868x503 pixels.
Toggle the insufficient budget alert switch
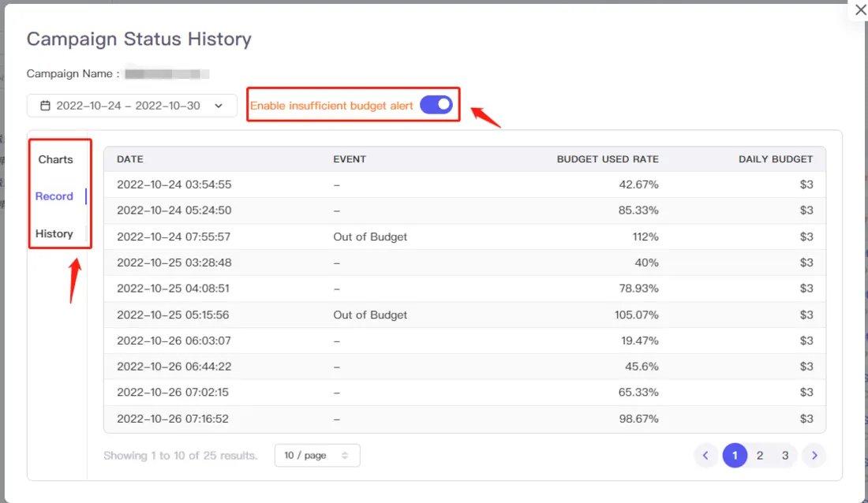click(x=435, y=103)
